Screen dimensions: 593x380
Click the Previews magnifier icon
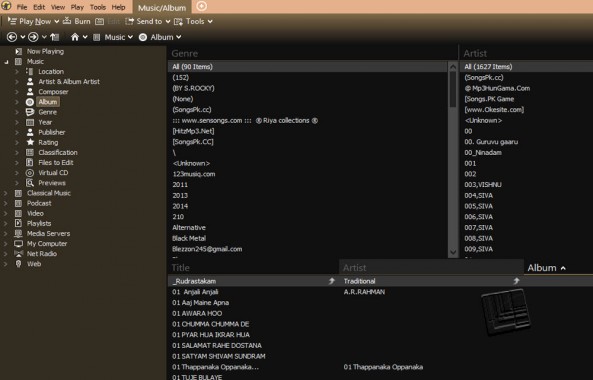coord(30,183)
